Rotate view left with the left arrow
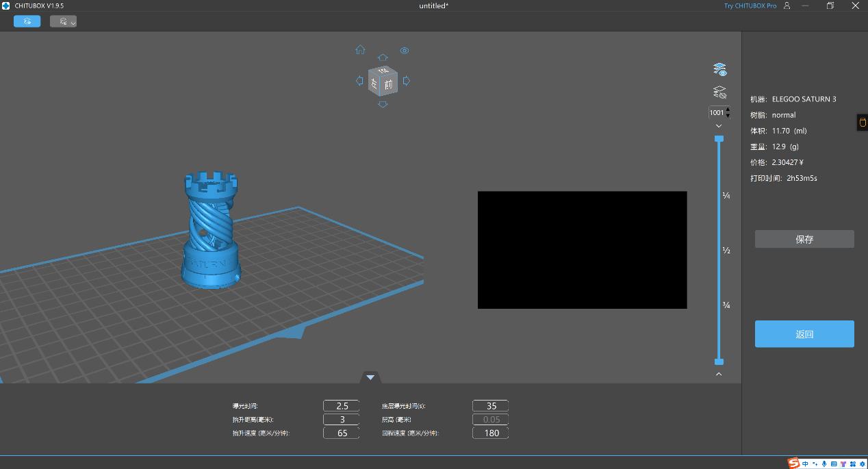868x469 pixels. 359,81
